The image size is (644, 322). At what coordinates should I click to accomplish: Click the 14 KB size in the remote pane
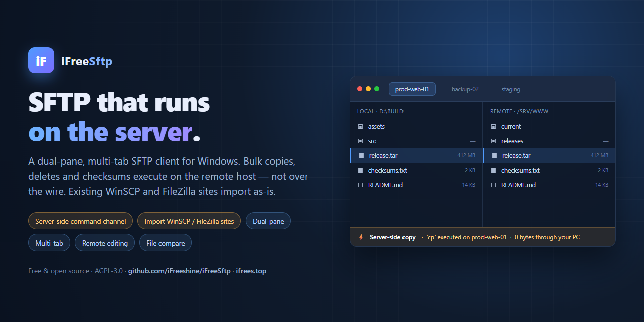[602, 185]
